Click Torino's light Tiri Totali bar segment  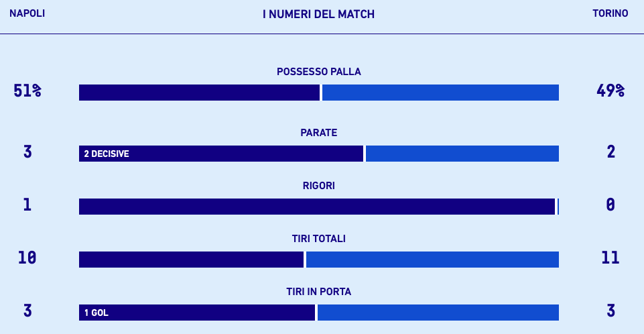(x=432, y=260)
